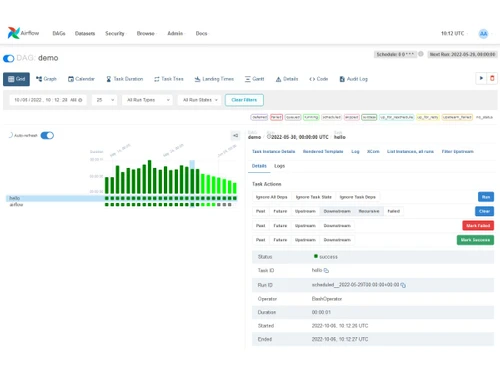The image size is (500, 375).
Task: Copy the hello Task ID icon
Action: point(326,271)
